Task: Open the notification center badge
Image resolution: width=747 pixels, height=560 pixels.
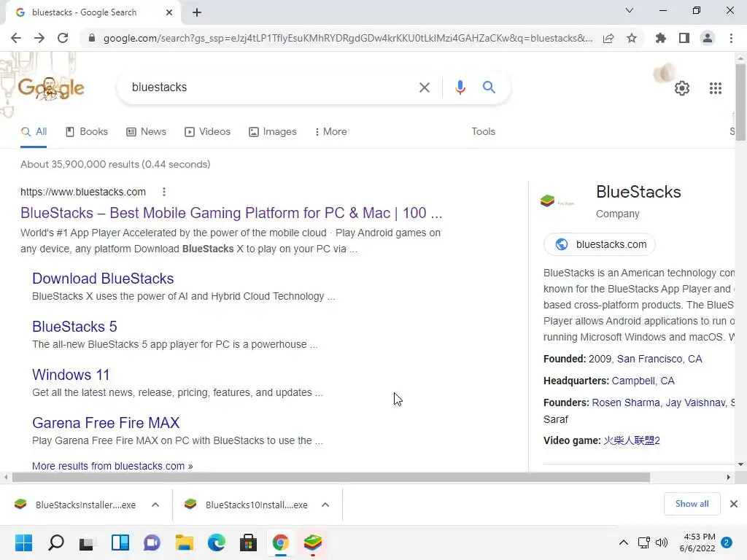Action: click(727, 542)
